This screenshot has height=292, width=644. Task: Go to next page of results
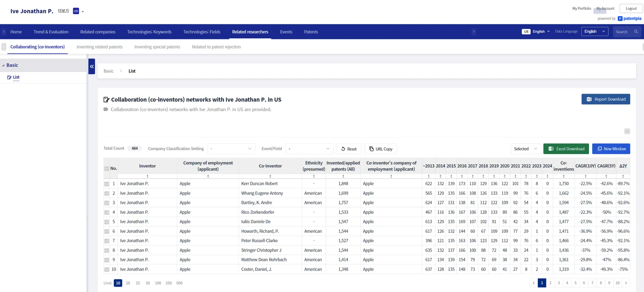(x=626, y=283)
